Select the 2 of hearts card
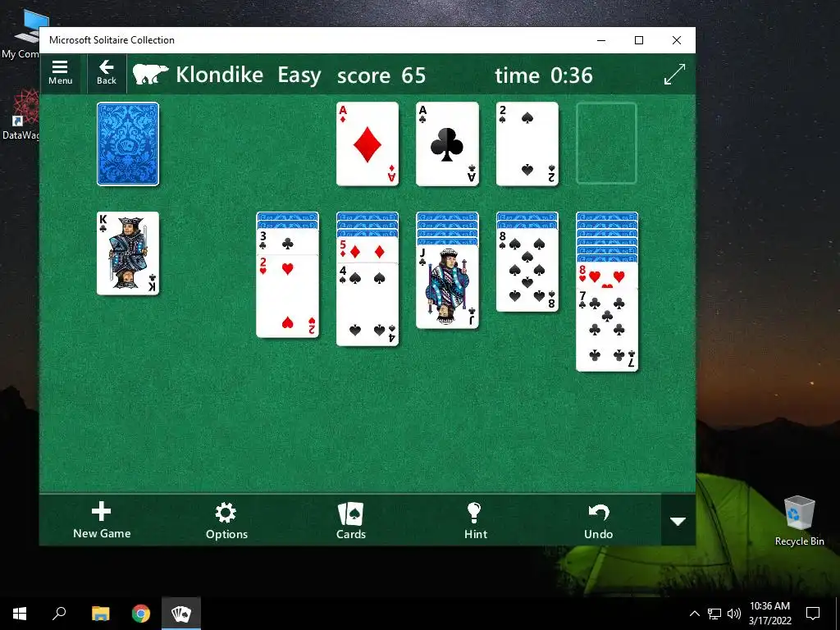This screenshot has height=630, width=840. pos(288,296)
